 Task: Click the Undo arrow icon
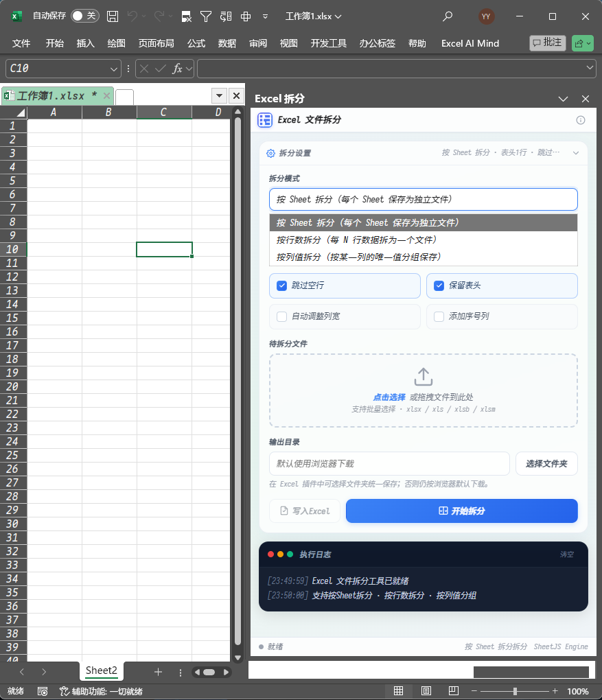click(132, 16)
